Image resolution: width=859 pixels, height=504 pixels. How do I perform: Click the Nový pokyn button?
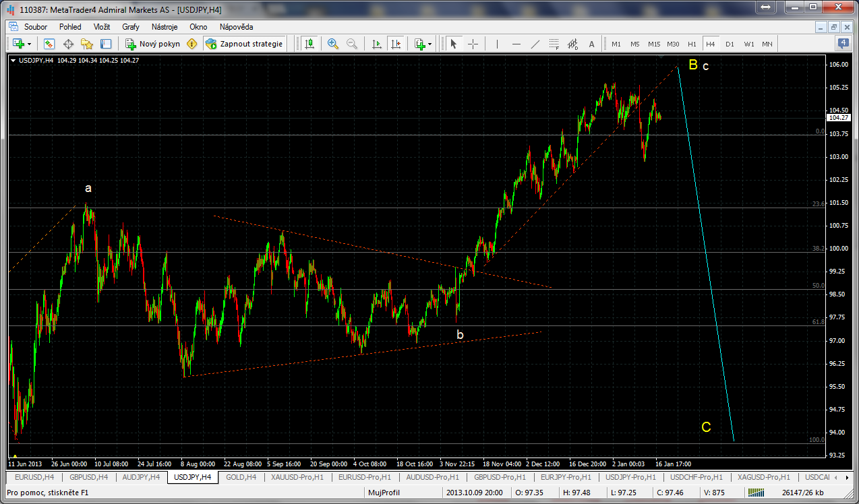tap(152, 44)
